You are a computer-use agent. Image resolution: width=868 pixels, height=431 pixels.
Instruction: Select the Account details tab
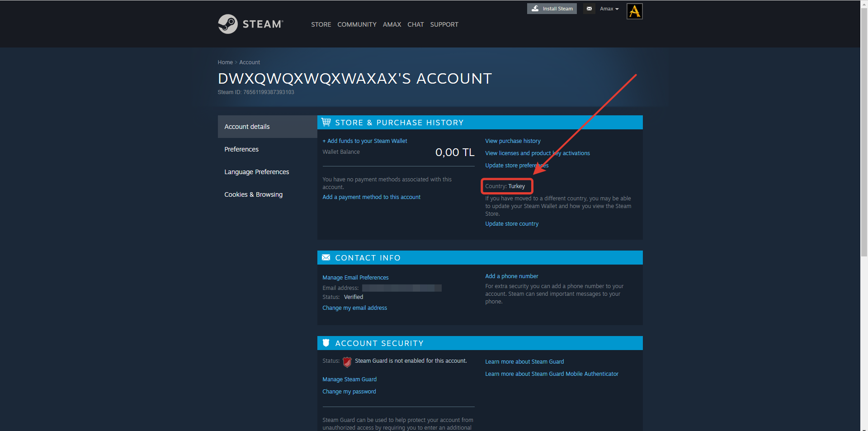click(268, 127)
